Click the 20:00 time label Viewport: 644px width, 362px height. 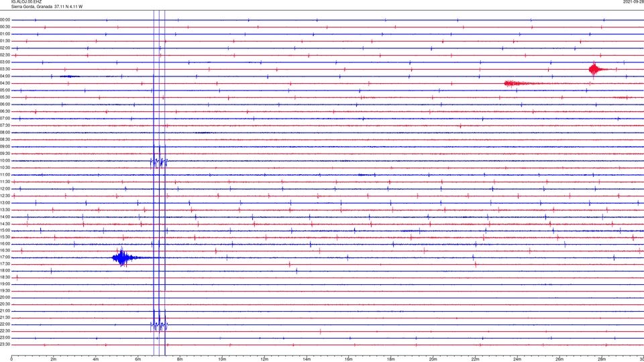(x=5, y=298)
